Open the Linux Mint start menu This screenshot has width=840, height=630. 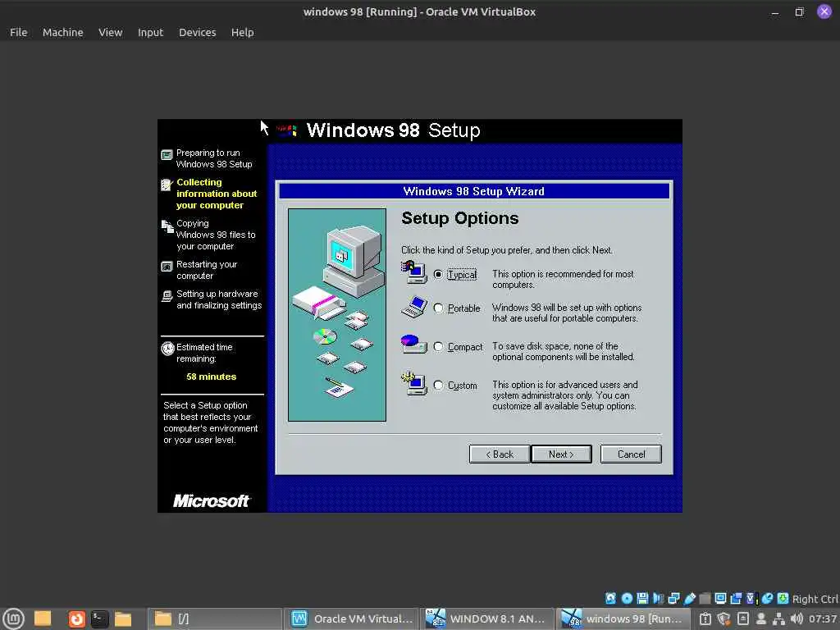13,619
